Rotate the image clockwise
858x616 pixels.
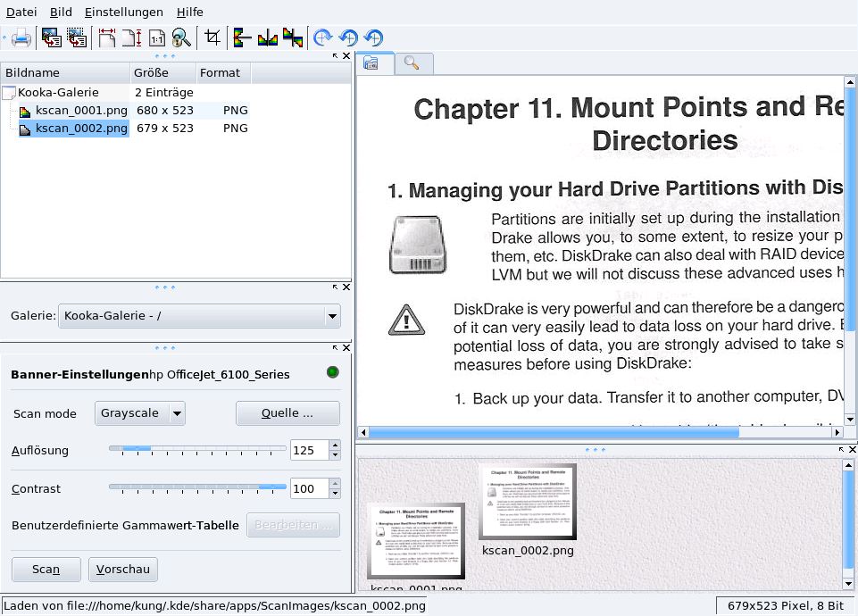point(323,37)
